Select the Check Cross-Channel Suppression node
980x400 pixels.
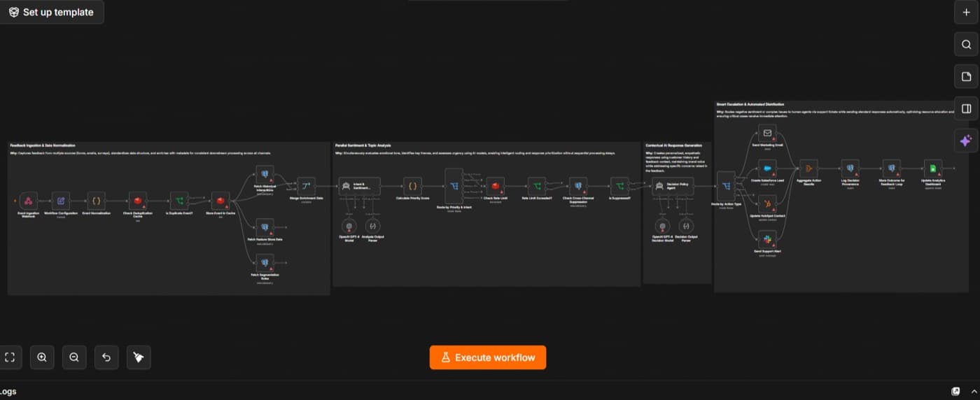coord(577,186)
